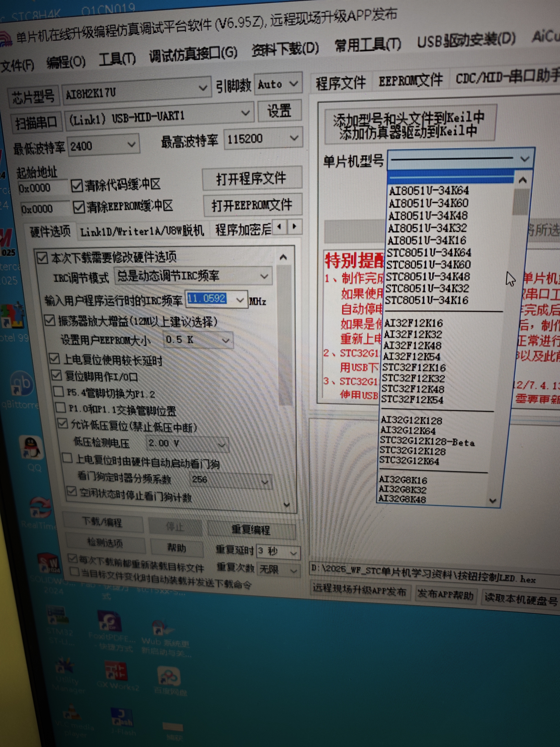
Task: Open the 文件(F) menu
Action: [17, 65]
